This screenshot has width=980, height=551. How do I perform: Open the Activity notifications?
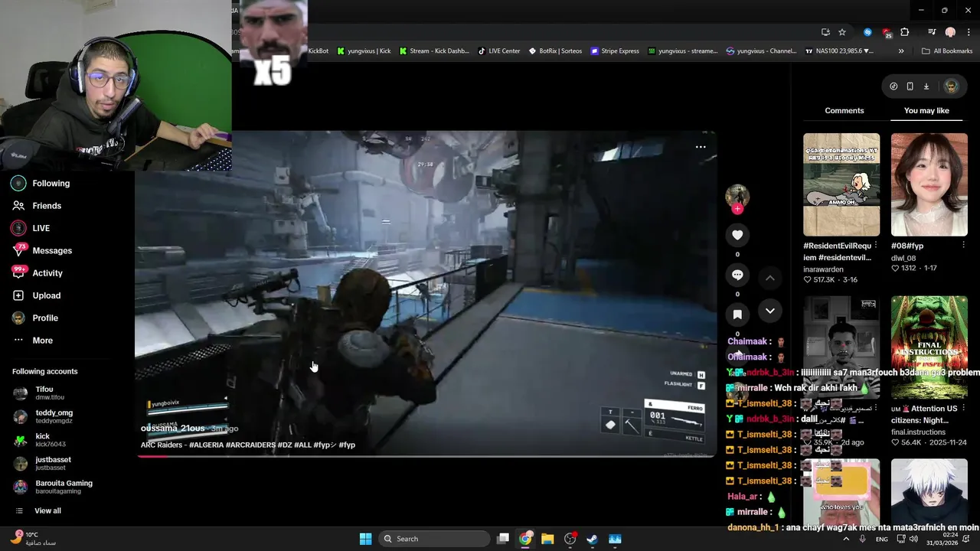click(38, 273)
